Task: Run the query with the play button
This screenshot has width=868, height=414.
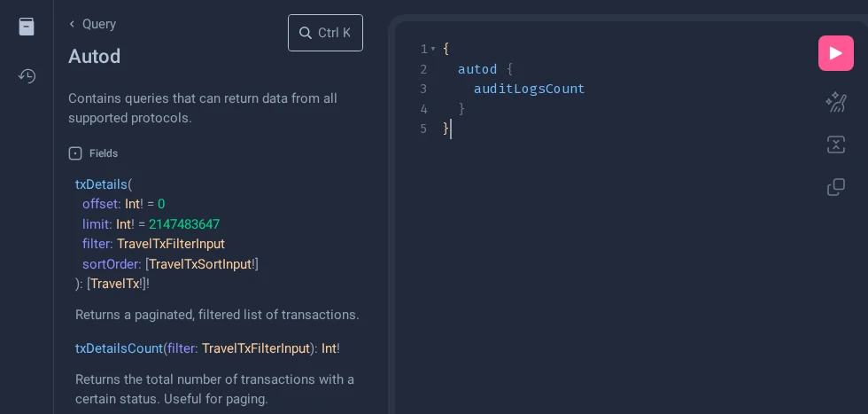Action: pyautogui.click(x=836, y=53)
